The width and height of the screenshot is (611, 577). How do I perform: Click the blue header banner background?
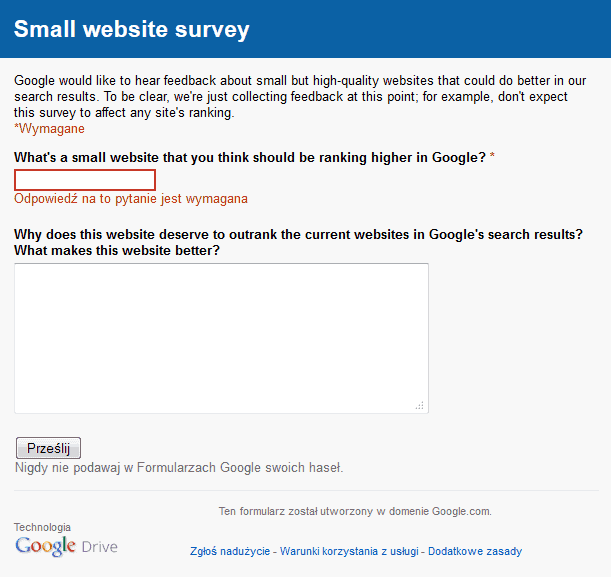pyautogui.click(x=429, y=29)
